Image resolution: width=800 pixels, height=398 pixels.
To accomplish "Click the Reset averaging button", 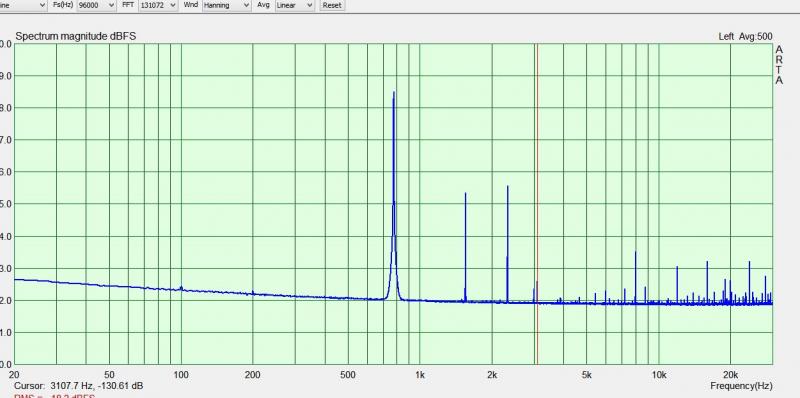I will [332, 5].
